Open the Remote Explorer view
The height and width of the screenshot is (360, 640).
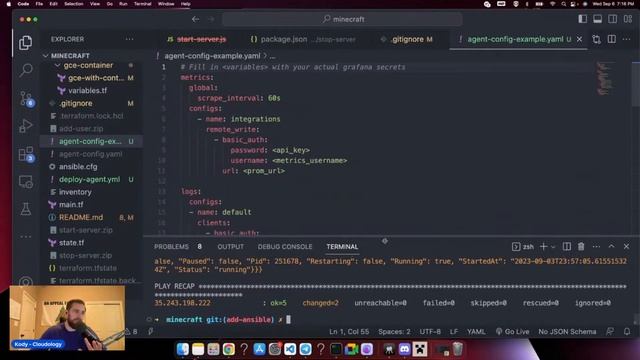(25, 182)
